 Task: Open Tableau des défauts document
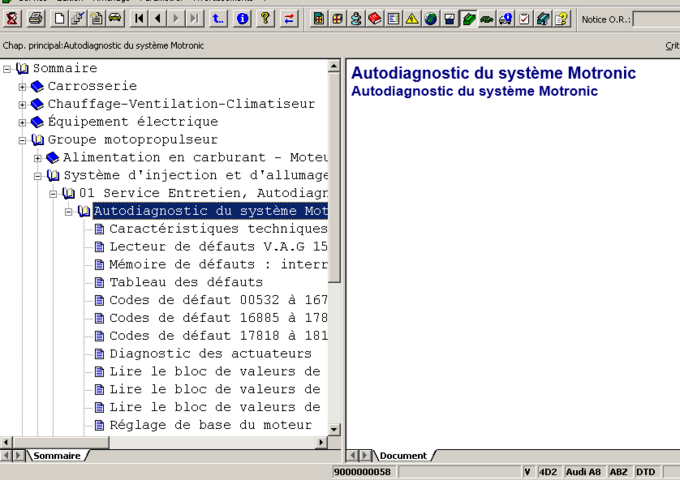tap(186, 282)
